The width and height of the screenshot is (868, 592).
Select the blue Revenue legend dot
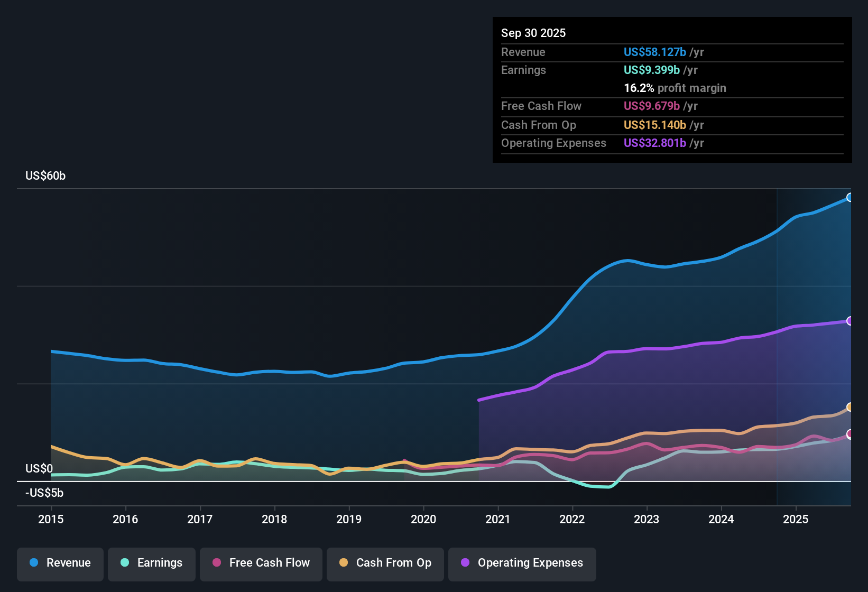tap(33, 563)
